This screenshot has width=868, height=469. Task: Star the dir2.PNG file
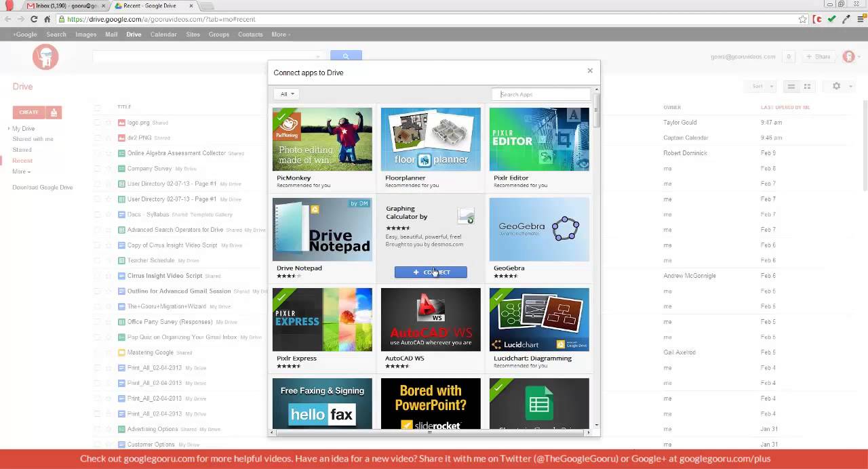(x=108, y=138)
